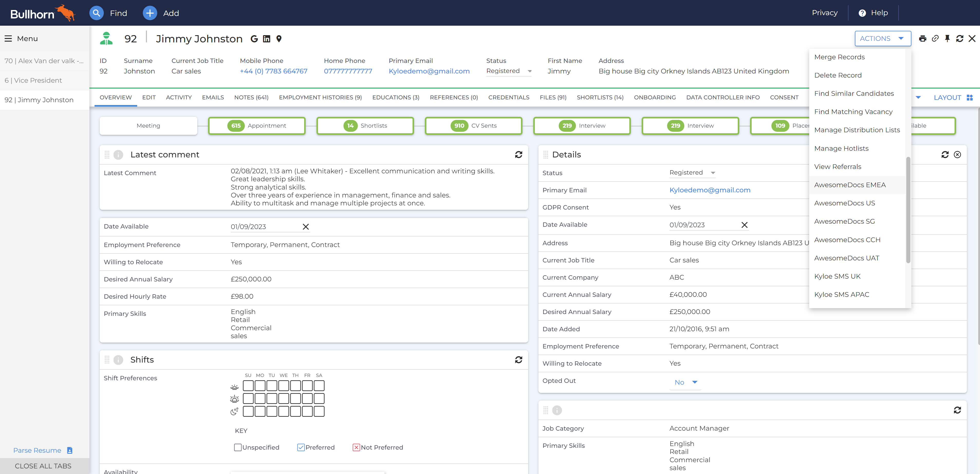Open the SHORTLISTS (14) tab

pyautogui.click(x=600, y=97)
